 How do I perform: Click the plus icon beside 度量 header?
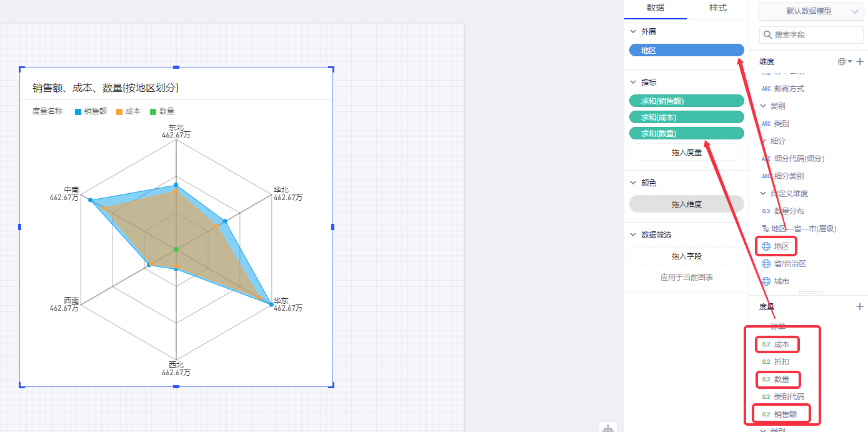860,306
